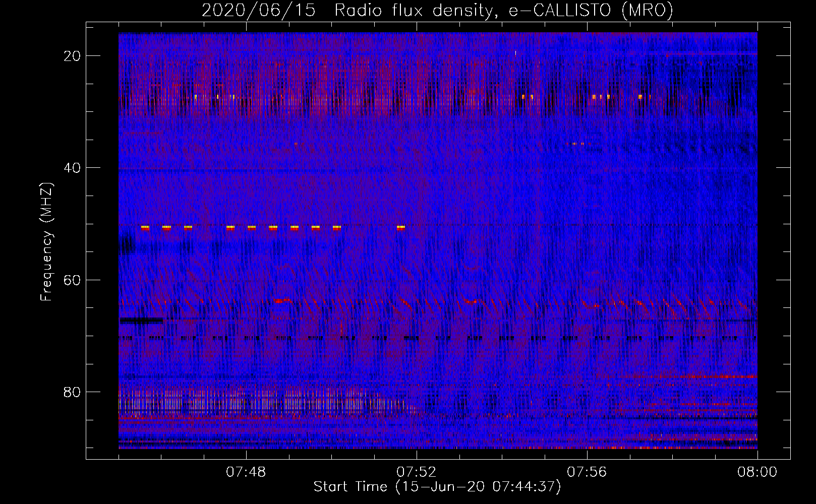Click the "Start Time (15-Jun-20 07:44:37)" label

click(x=437, y=487)
